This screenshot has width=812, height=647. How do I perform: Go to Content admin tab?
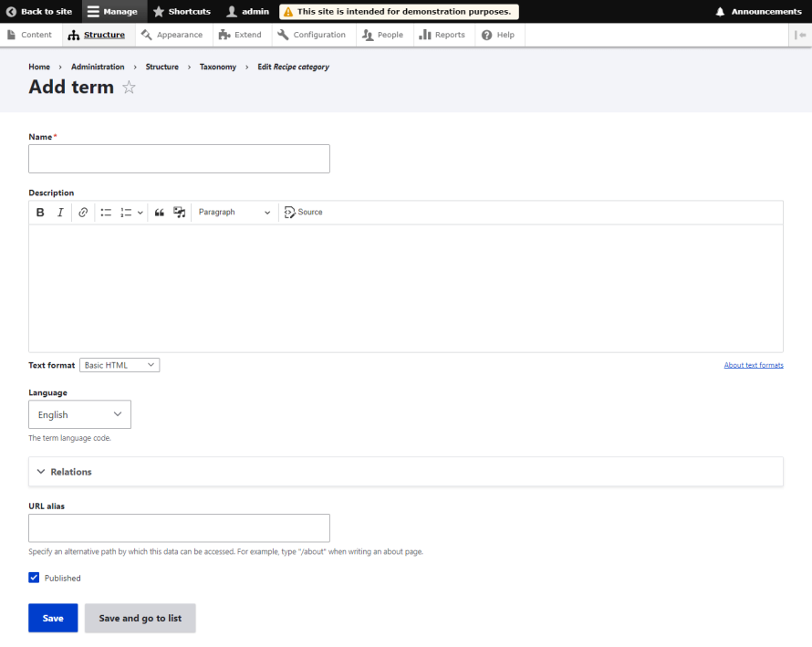click(x=29, y=35)
